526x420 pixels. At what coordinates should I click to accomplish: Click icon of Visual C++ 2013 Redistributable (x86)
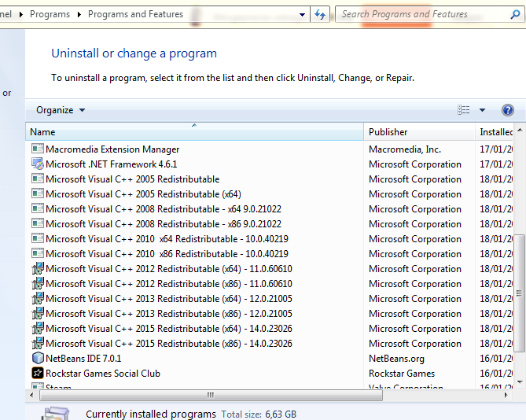click(38, 313)
